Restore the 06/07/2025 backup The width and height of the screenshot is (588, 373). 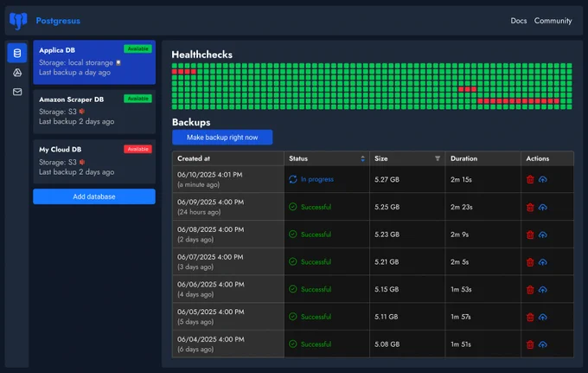point(543,262)
